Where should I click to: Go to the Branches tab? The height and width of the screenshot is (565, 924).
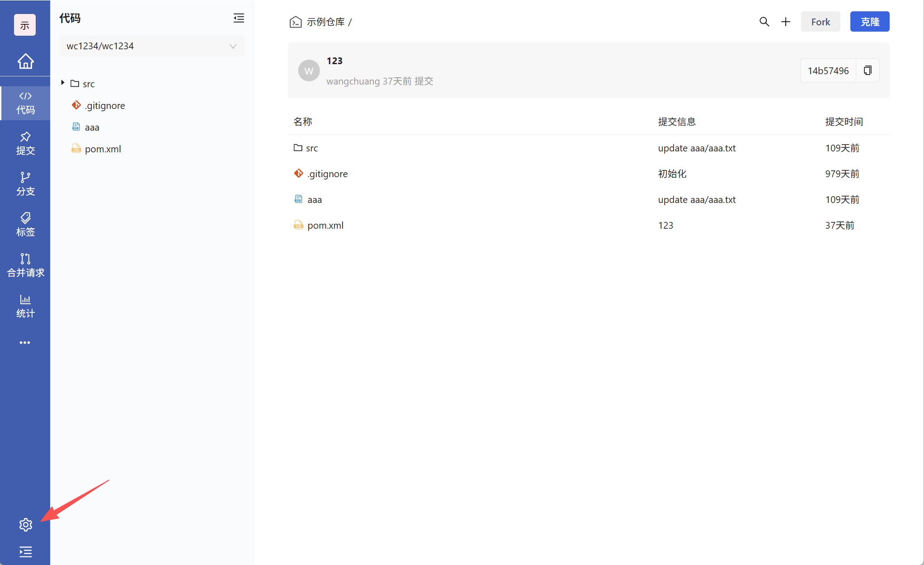point(25,184)
